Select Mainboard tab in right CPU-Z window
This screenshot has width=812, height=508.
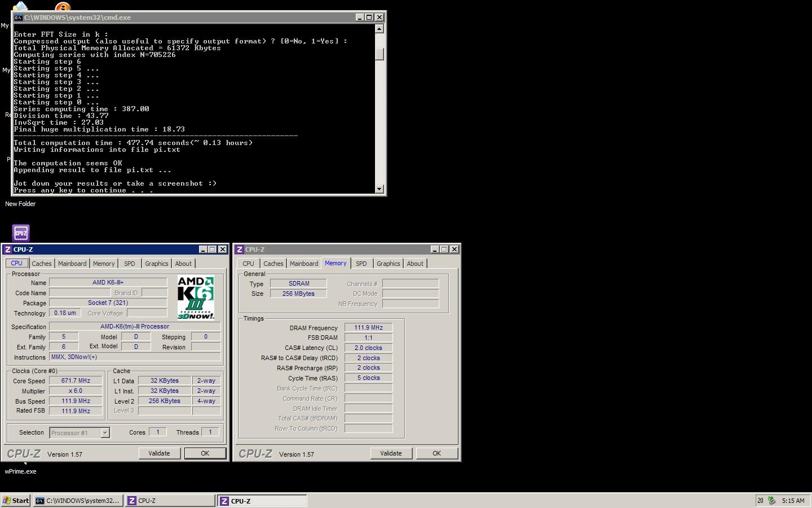tap(304, 264)
